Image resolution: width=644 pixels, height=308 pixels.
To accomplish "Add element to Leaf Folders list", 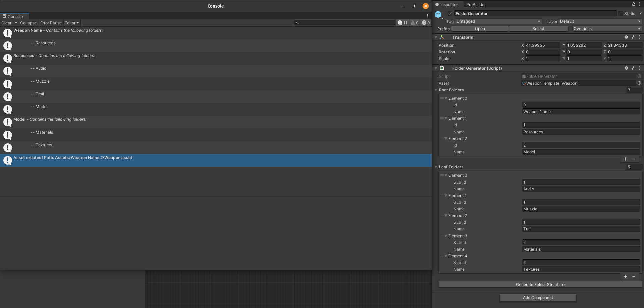I will pyautogui.click(x=625, y=276).
